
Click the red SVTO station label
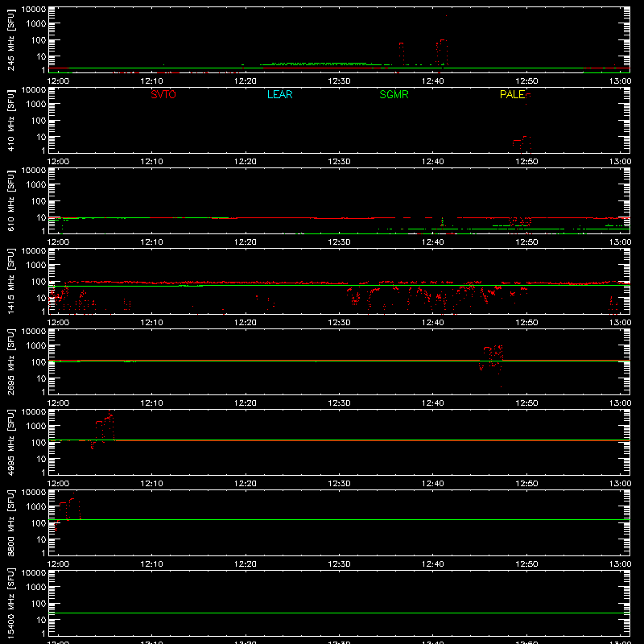pos(163,94)
